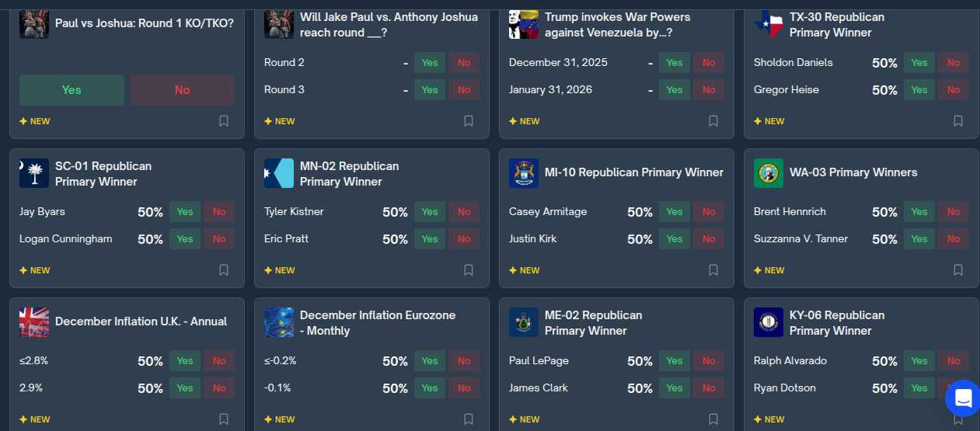Click the Michigan flag icon for MI-10
980x431 pixels.
pyautogui.click(x=524, y=173)
